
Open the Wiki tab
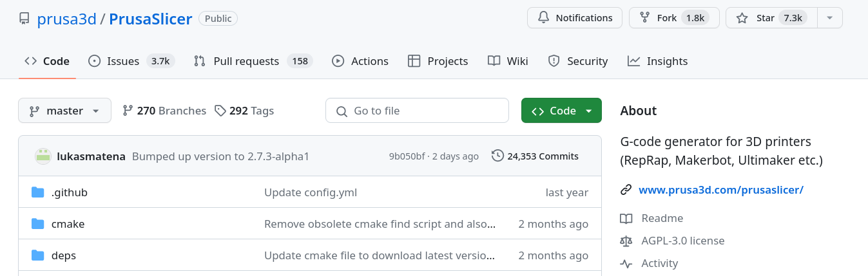(x=508, y=61)
